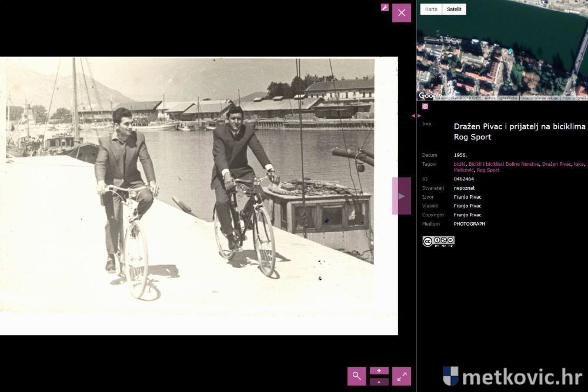Open the magnifier search tool
This screenshot has width=588, height=392.
click(356, 376)
